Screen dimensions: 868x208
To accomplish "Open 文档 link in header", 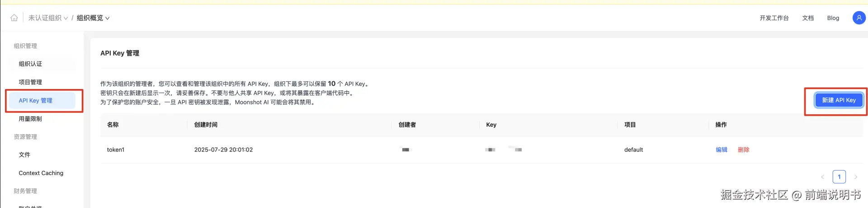I will 808,18.
